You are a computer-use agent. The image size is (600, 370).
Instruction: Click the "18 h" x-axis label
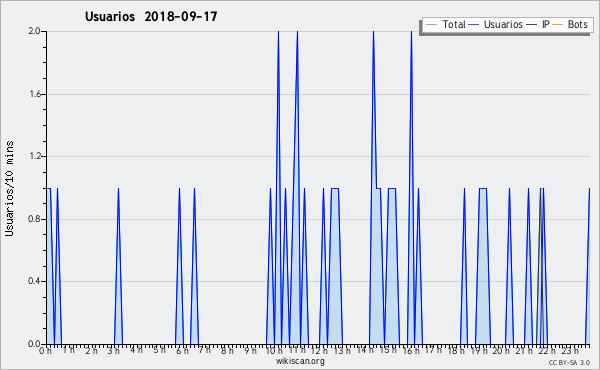point(456,350)
